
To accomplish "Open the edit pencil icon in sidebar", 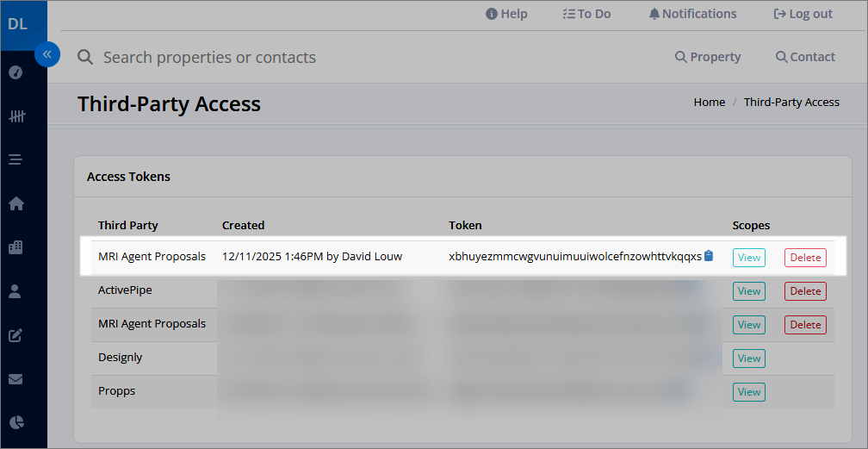I will tap(15, 335).
